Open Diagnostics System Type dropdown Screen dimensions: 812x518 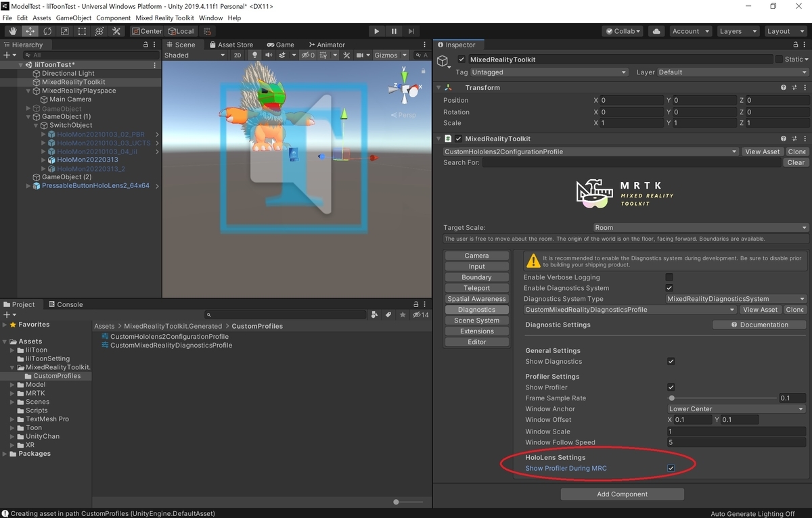[736, 299]
